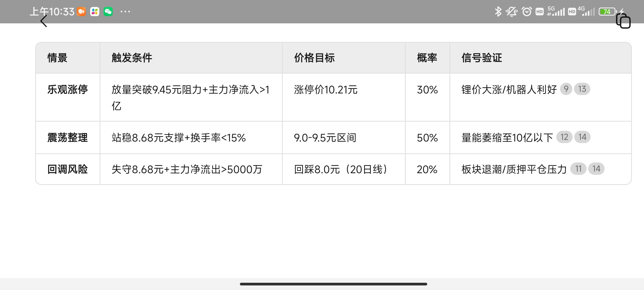Tap the back arrow icon
This screenshot has width=644, height=290.
click(44, 21)
